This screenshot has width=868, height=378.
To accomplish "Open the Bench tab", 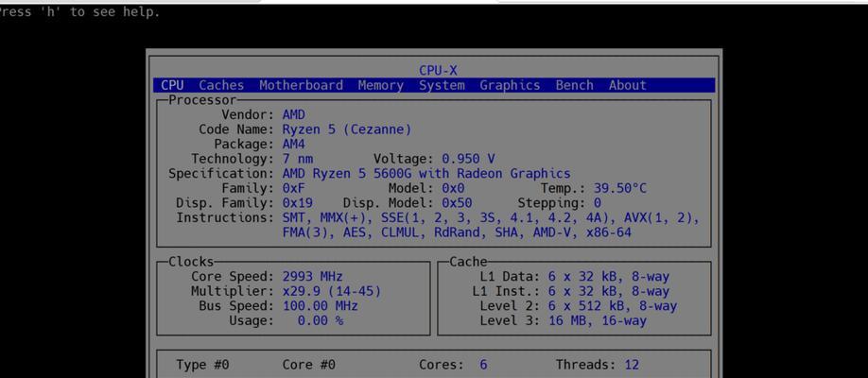I will coord(575,85).
